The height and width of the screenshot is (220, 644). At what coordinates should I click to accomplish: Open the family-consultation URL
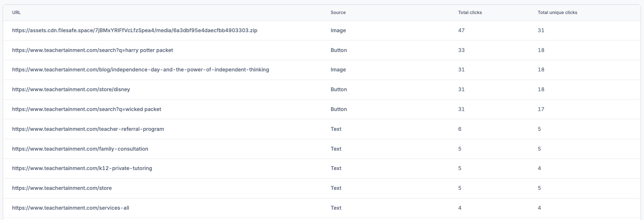click(80, 149)
